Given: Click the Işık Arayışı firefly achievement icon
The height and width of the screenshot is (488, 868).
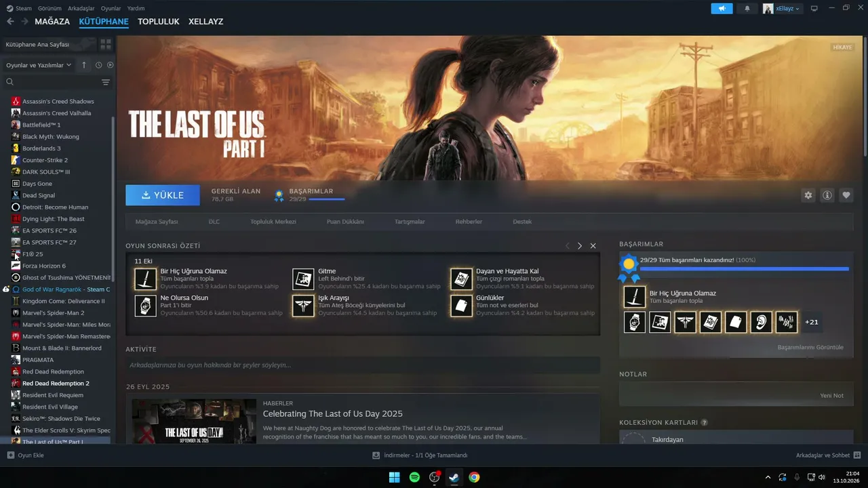Looking at the screenshot, I should coord(303,306).
